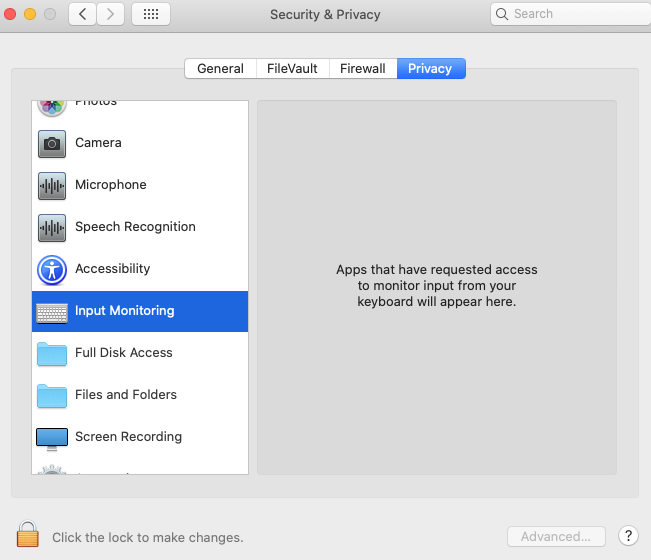
Task: Click the blue Accessibility figure icon
Action: pos(52,270)
